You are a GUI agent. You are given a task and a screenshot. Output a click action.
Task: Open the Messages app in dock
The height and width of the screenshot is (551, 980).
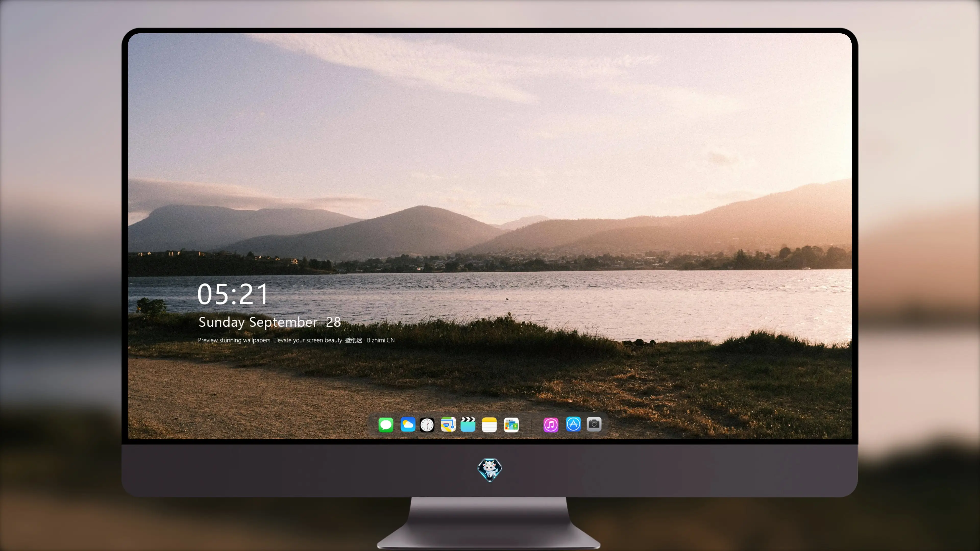[x=386, y=424]
